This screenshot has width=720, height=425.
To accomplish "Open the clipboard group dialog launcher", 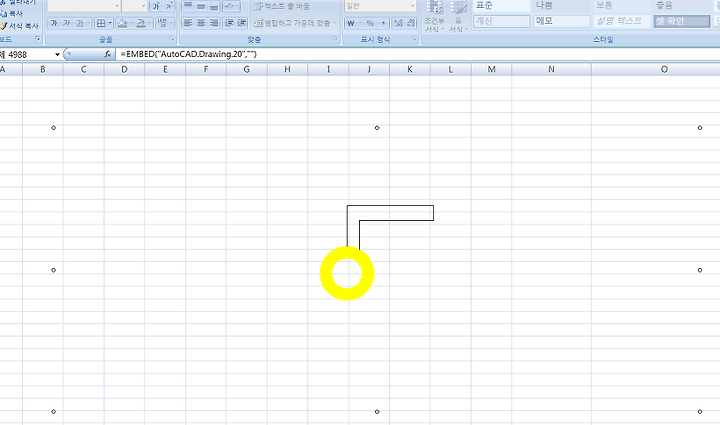I will pos(38,39).
